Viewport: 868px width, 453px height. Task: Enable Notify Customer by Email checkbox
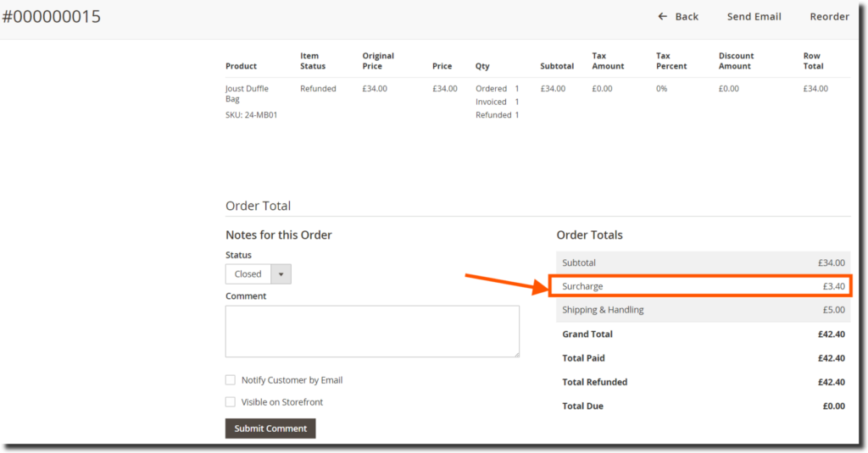[231, 381]
